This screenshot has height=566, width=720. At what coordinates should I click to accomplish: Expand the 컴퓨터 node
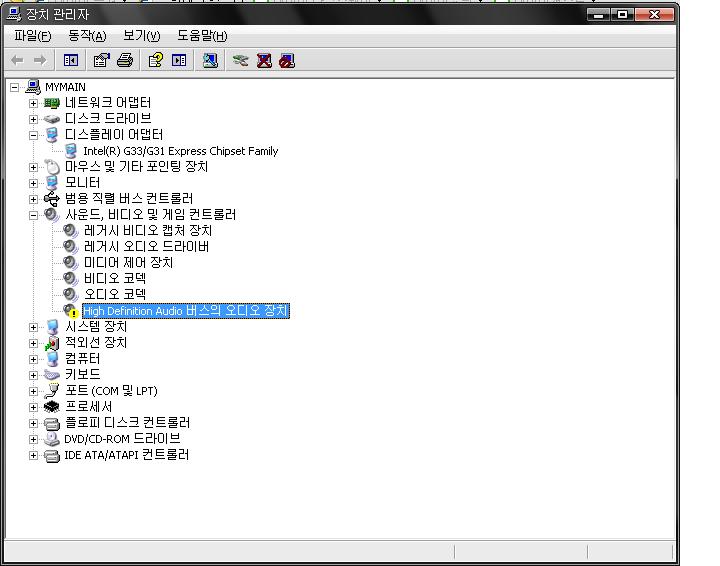click(33, 359)
